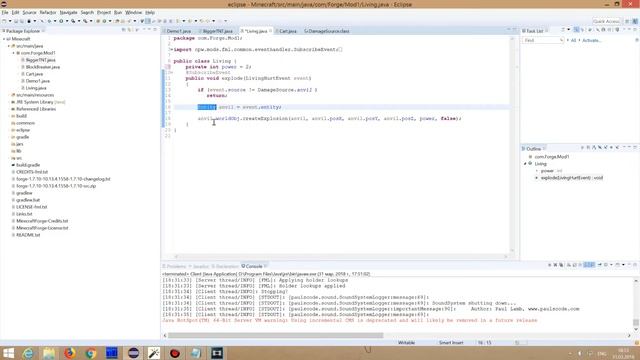Click the Activate... link in Task List

(x=592, y=40)
